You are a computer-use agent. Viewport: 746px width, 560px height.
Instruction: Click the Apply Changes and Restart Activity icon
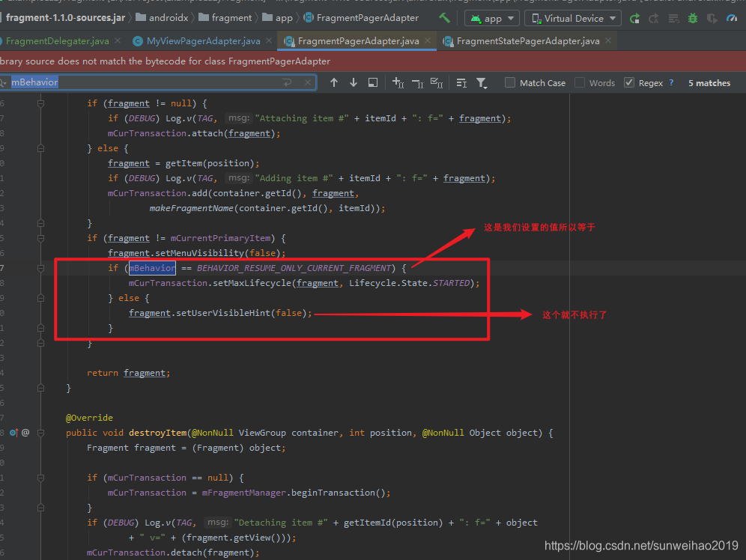point(654,19)
